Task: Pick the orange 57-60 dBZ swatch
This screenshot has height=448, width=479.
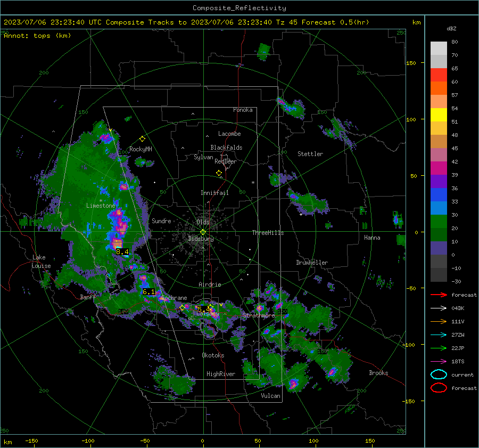Action: coord(439,88)
